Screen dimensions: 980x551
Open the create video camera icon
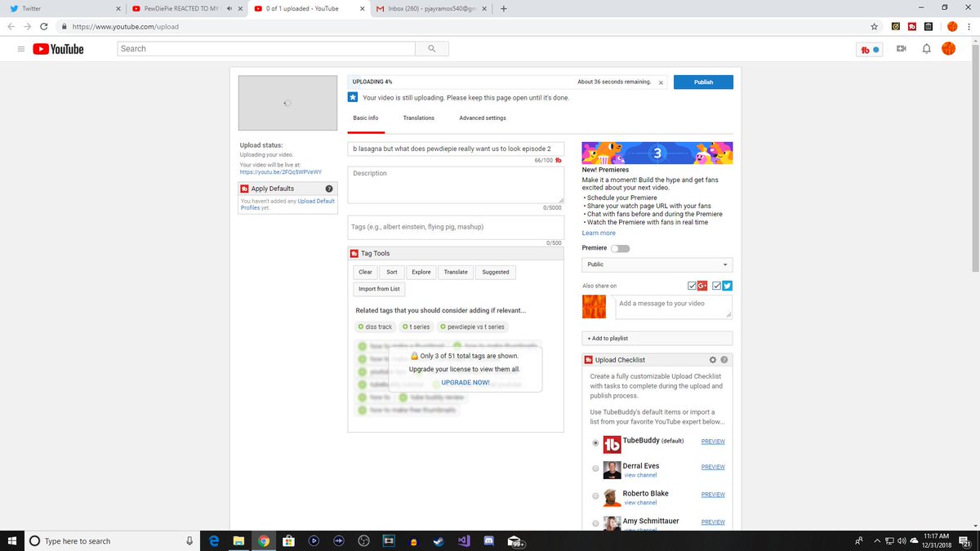pos(902,49)
